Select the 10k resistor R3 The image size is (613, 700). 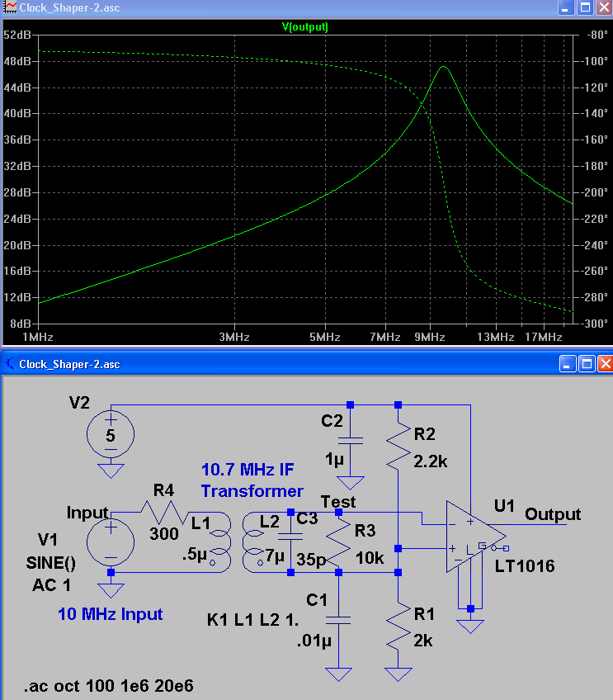click(x=339, y=542)
